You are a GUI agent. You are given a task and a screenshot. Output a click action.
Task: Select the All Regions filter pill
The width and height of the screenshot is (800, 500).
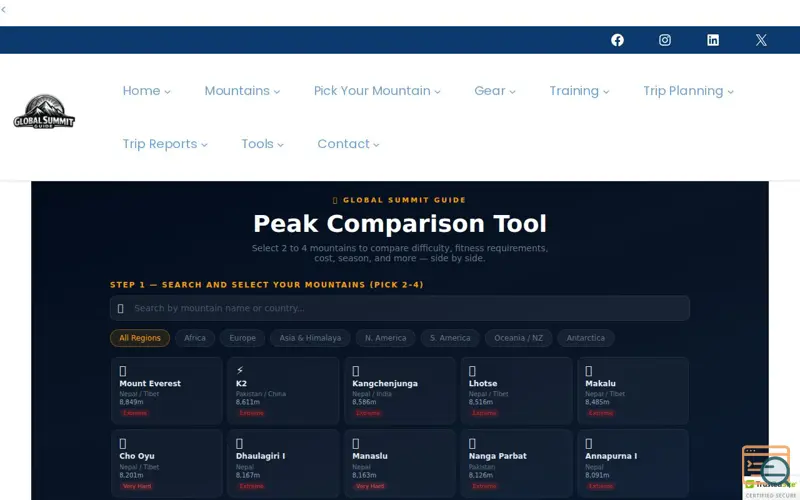[140, 338]
